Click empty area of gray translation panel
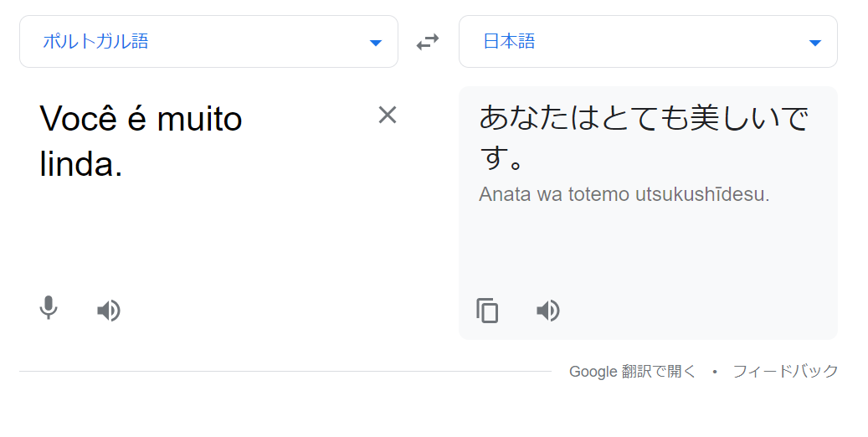This screenshot has height=437, width=868. pos(648,249)
